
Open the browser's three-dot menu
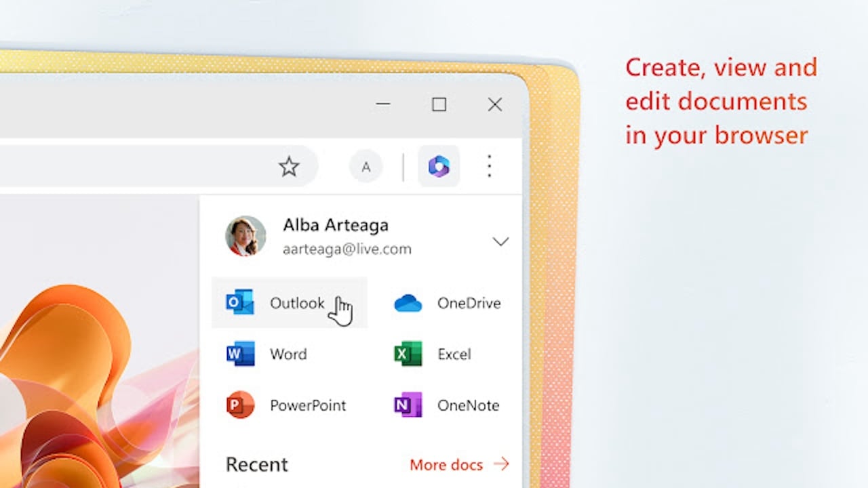(490, 167)
